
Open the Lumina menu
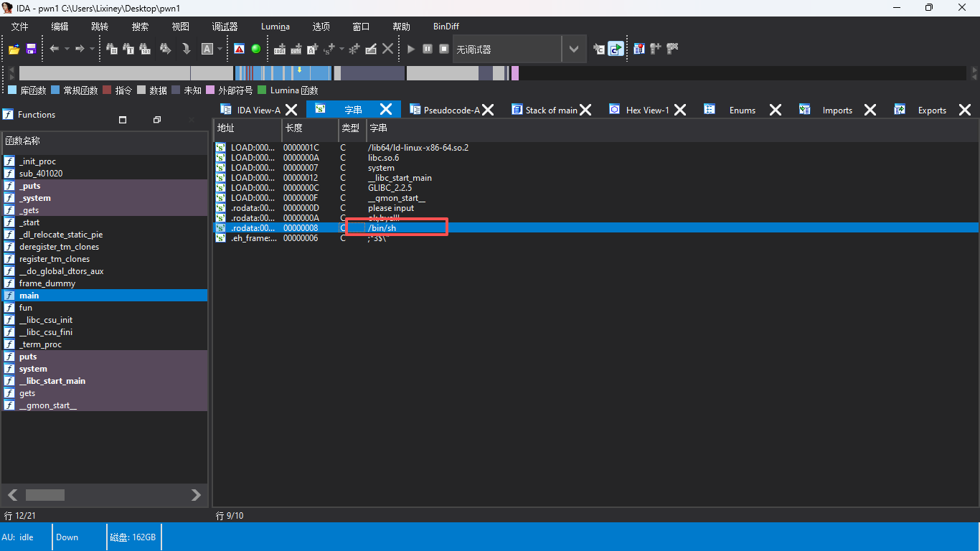(275, 27)
